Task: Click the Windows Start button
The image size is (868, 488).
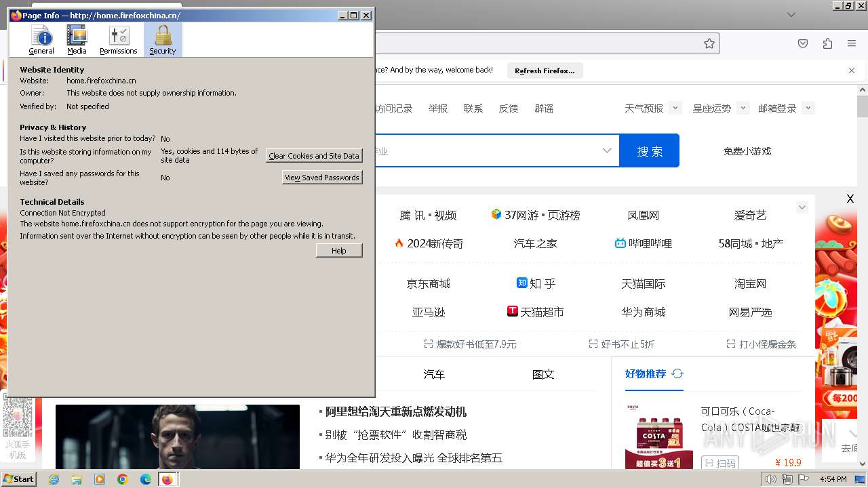Action: [x=18, y=479]
